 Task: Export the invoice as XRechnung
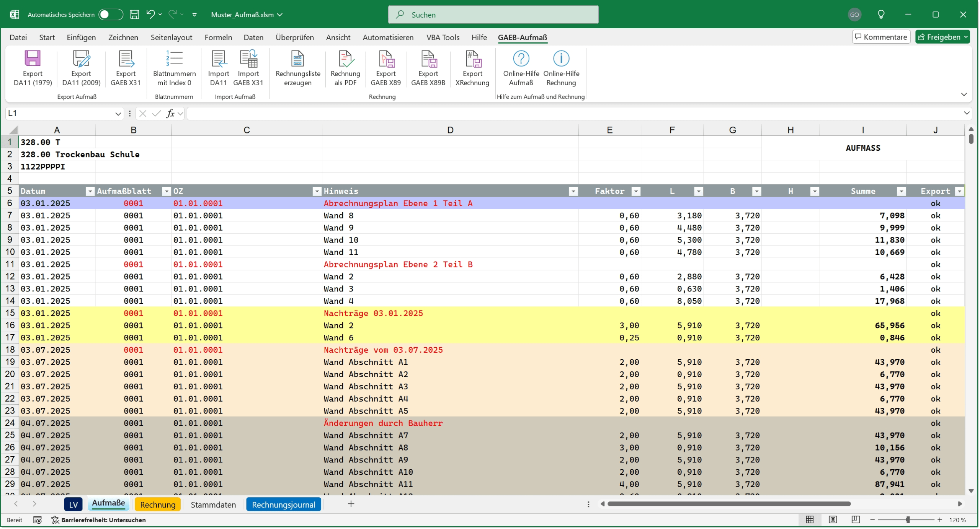472,68
